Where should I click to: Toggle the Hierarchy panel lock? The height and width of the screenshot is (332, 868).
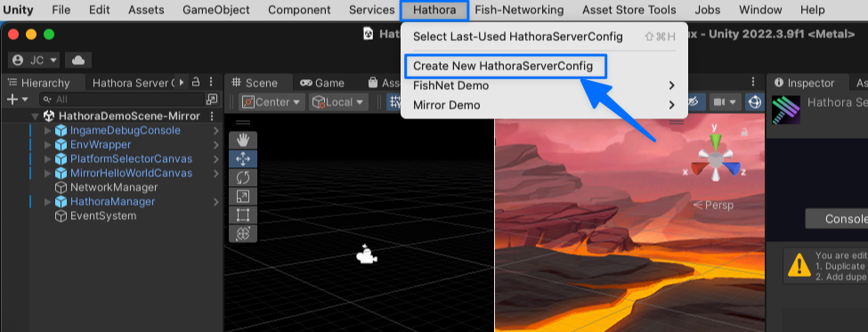(x=195, y=83)
